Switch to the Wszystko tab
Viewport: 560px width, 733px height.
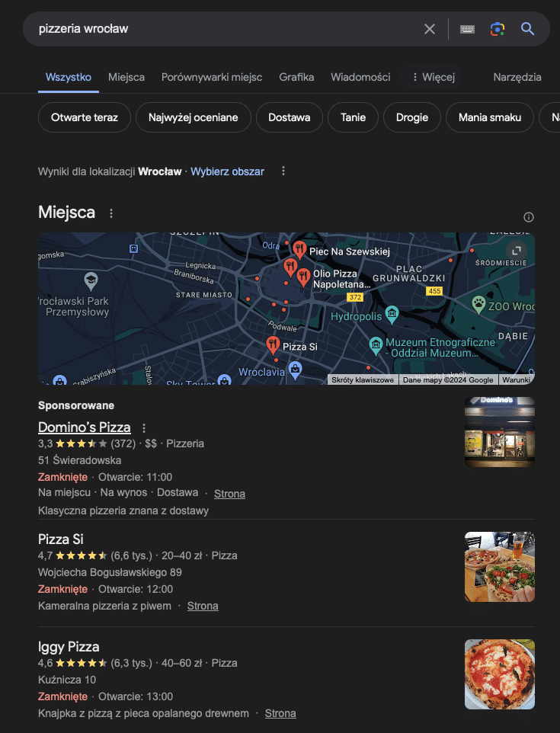coord(69,77)
